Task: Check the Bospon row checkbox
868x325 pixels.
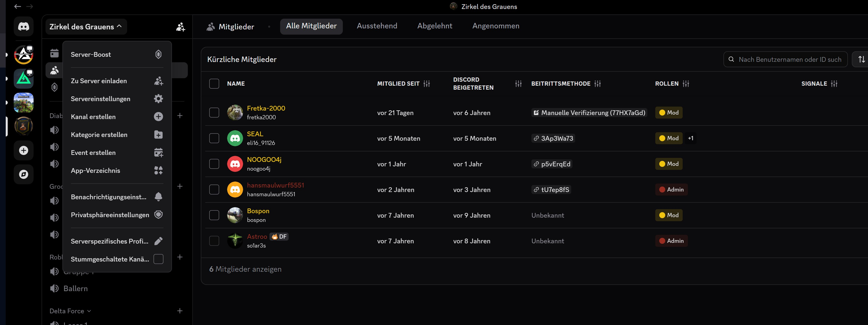Action: (x=214, y=215)
